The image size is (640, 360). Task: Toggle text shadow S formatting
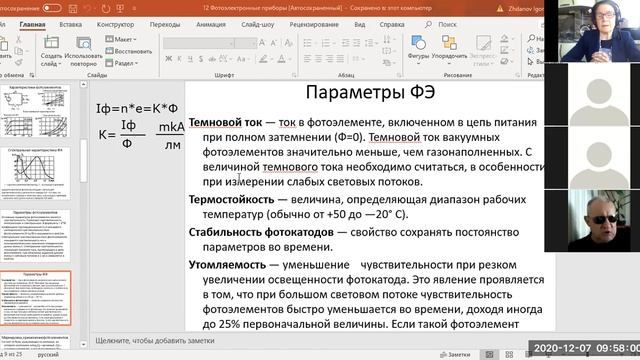click(x=201, y=59)
